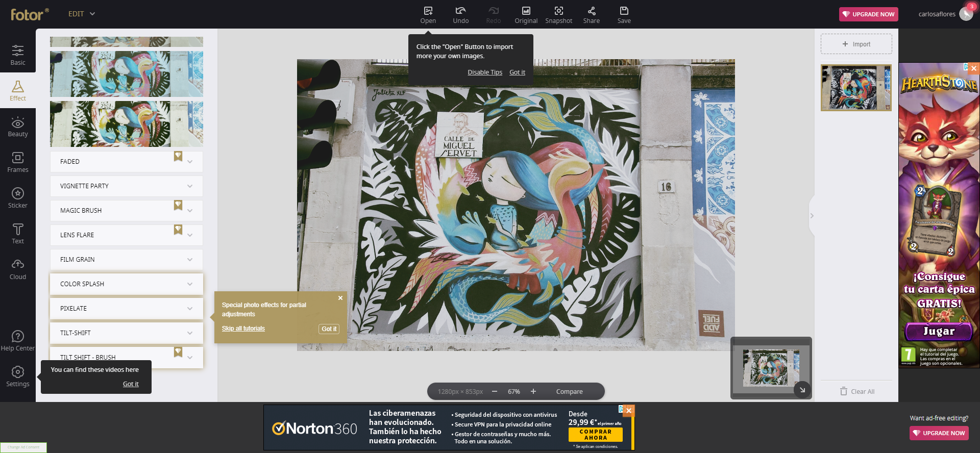The height and width of the screenshot is (453, 980).
Task: Dismiss the videos tip with Got it
Action: coord(131,384)
